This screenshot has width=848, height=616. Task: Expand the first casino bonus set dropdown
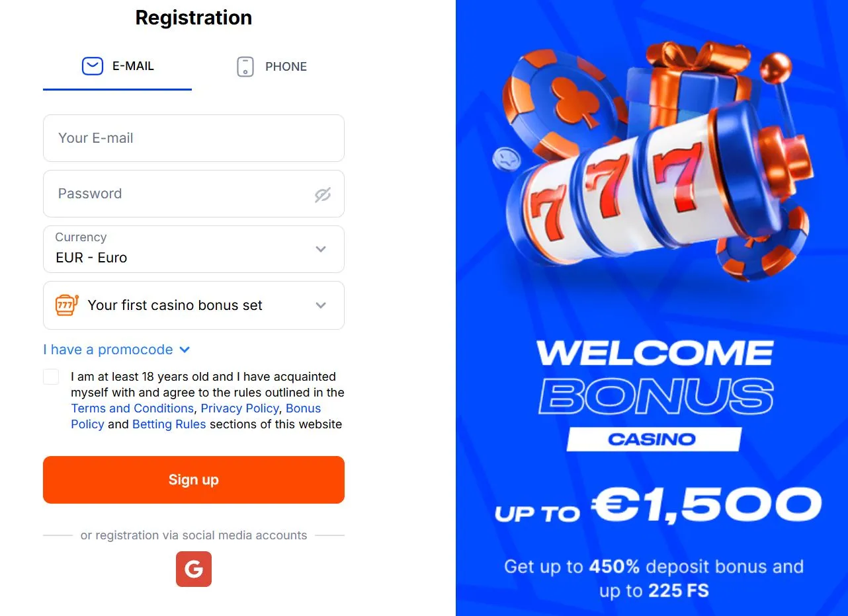point(194,305)
